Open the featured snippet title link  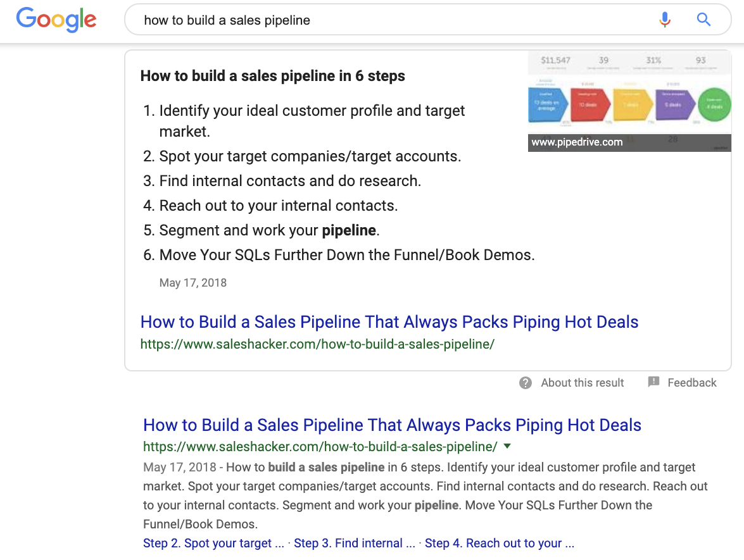(x=389, y=322)
